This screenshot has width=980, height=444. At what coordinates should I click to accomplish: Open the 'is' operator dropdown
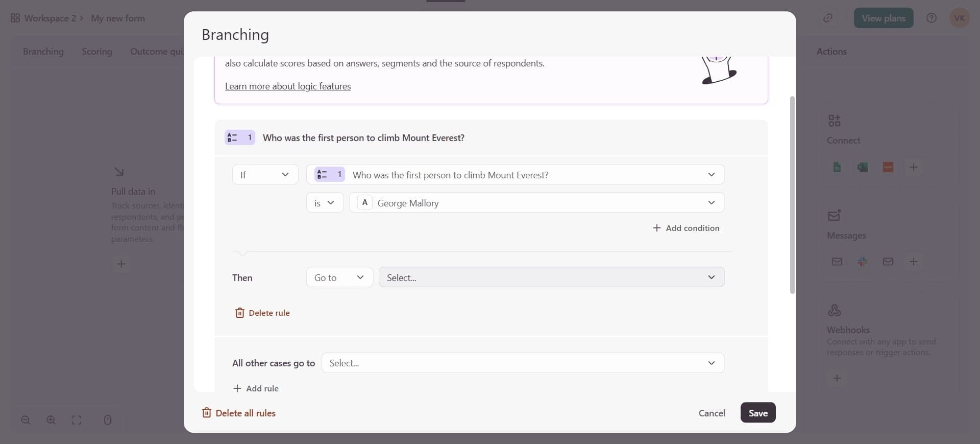pos(325,203)
